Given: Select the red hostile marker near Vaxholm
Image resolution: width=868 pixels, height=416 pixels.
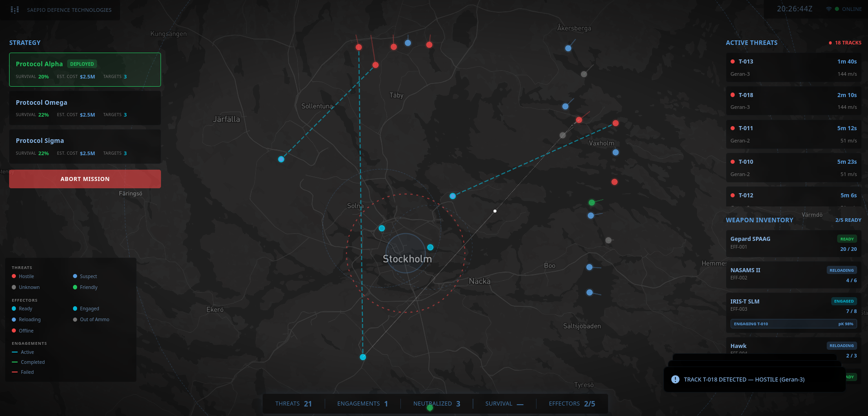Looking at the screenshot, I should click(x=615, y=122).
